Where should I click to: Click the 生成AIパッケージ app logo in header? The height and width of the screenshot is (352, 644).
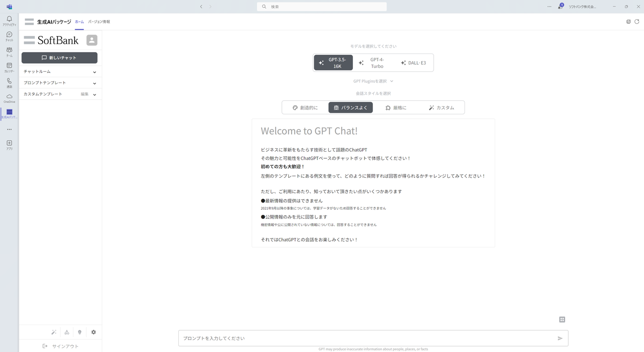pos(29,22)
